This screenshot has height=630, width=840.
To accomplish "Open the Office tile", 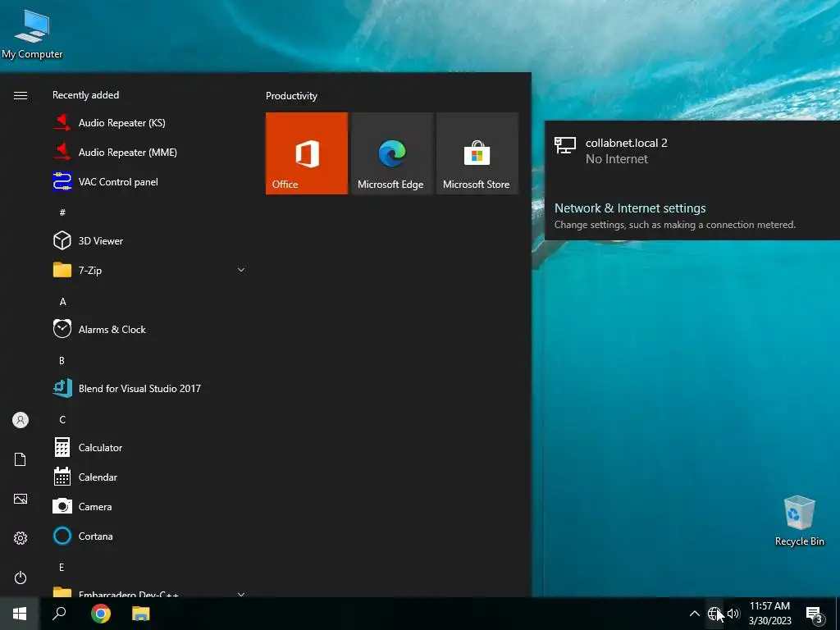I will click(x=307, y=153).
